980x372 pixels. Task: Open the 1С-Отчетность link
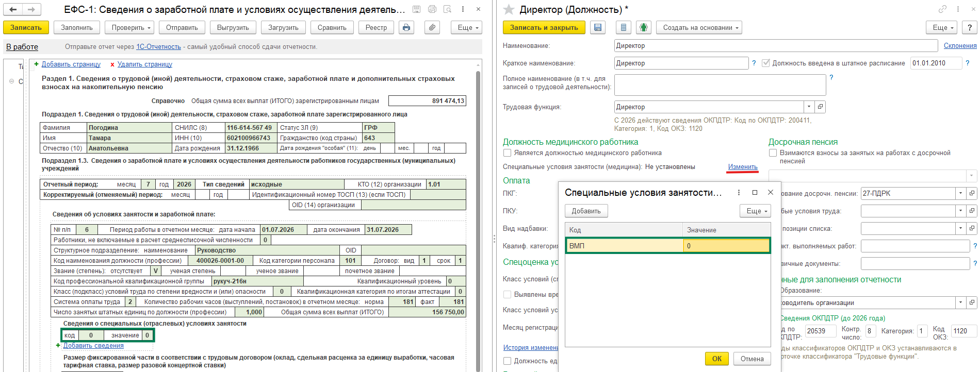[x=158, y=46]
